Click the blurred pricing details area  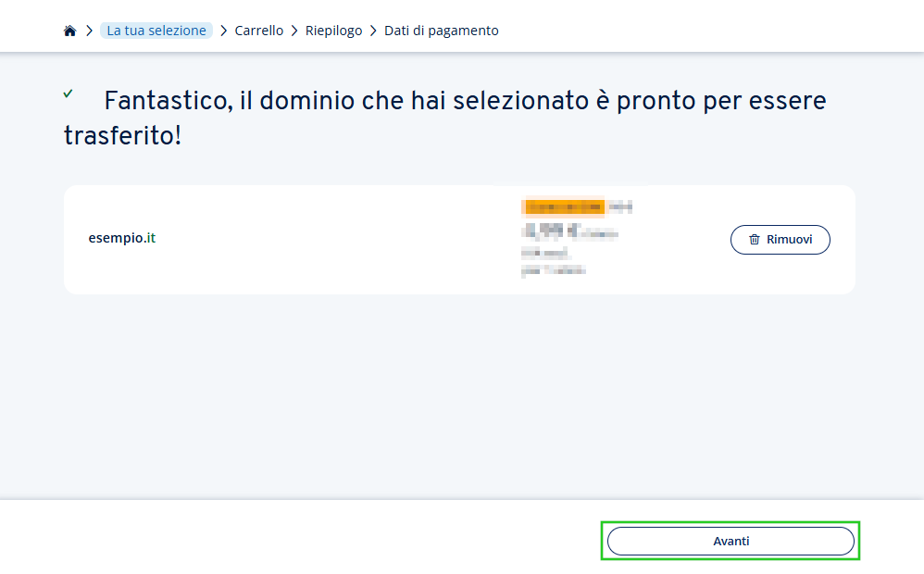coord(574,239)
